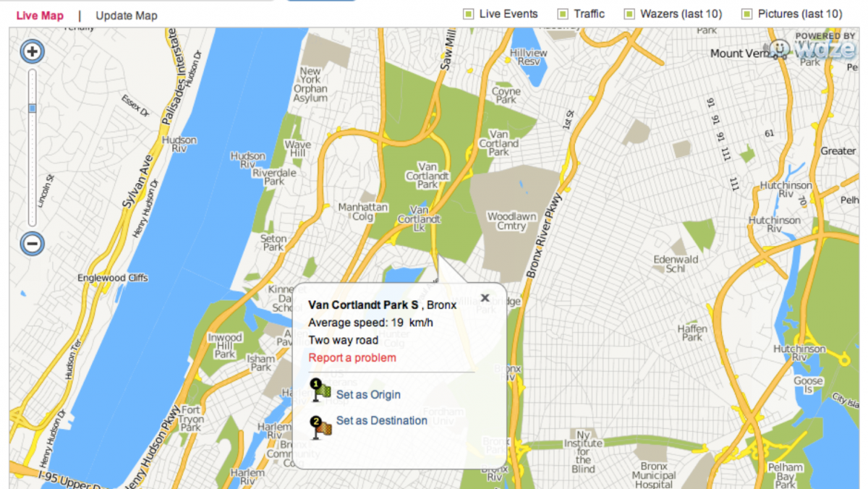Select the Set as Origin link
This screenshot has height=489, width=868.
[368, 395]
